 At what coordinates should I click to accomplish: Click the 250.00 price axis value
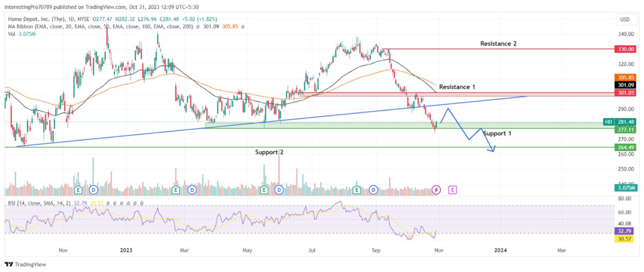coord(625,169)
